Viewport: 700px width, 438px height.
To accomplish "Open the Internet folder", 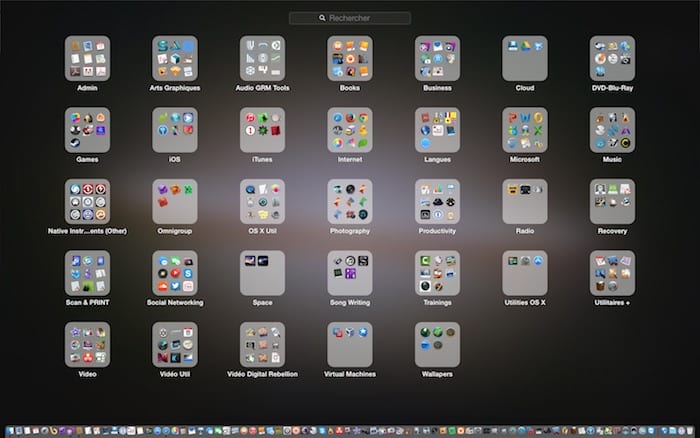I will tap(350, 130).
